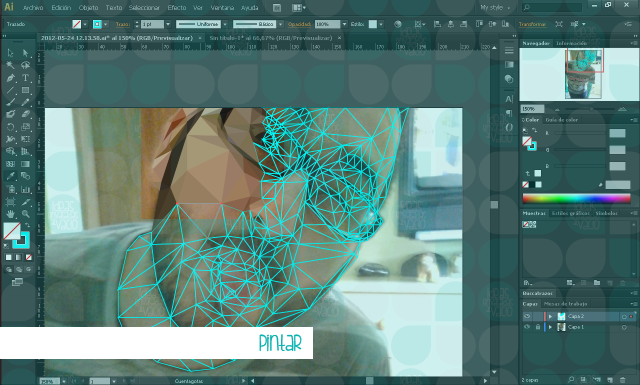Switch to the Sin título-1 document tab
Viewport: 640px width, 385px height.
coord(271,38)
